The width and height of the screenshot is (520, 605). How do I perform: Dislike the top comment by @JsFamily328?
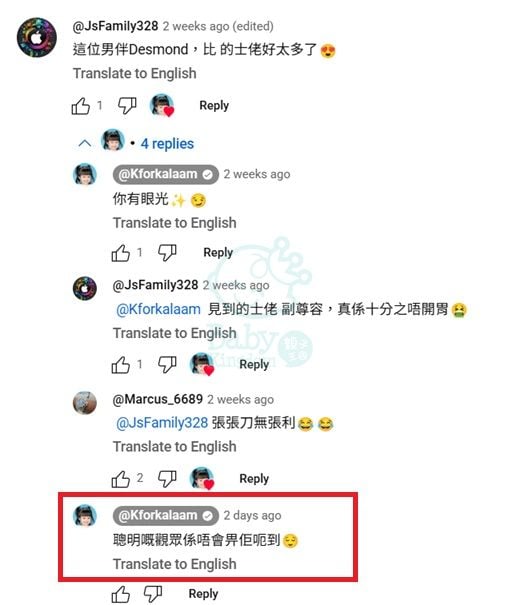click(127, 106)
